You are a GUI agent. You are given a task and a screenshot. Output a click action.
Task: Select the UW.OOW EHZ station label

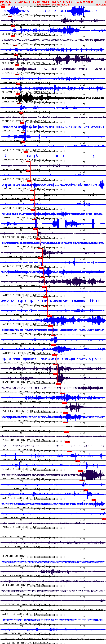(x=24, y=247)
